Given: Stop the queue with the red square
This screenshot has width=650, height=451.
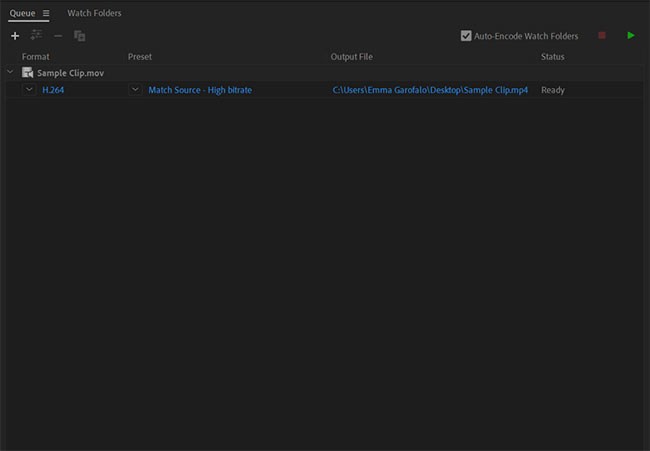Looking at the screenshot, I should pos(602,36).
